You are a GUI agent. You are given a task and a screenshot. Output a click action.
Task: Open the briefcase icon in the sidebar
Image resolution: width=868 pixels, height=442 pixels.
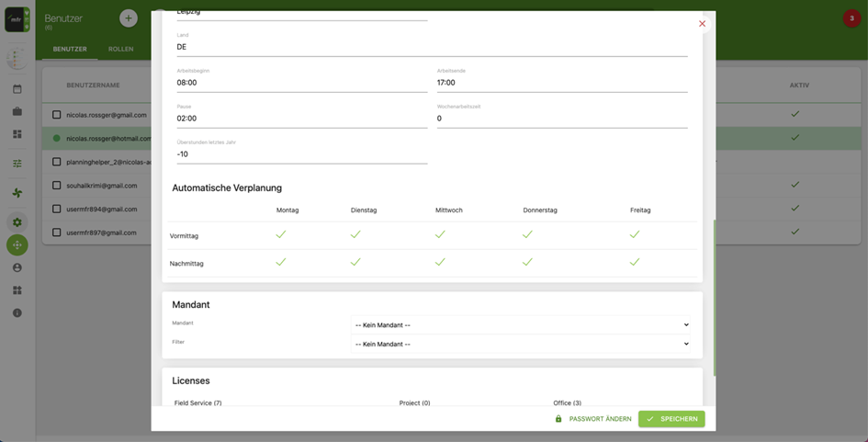click(17, 111)
